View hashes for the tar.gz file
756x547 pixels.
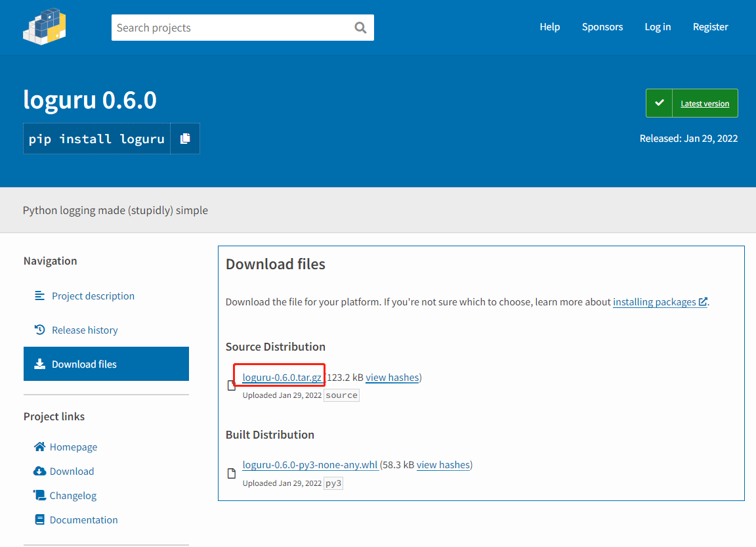392,377
